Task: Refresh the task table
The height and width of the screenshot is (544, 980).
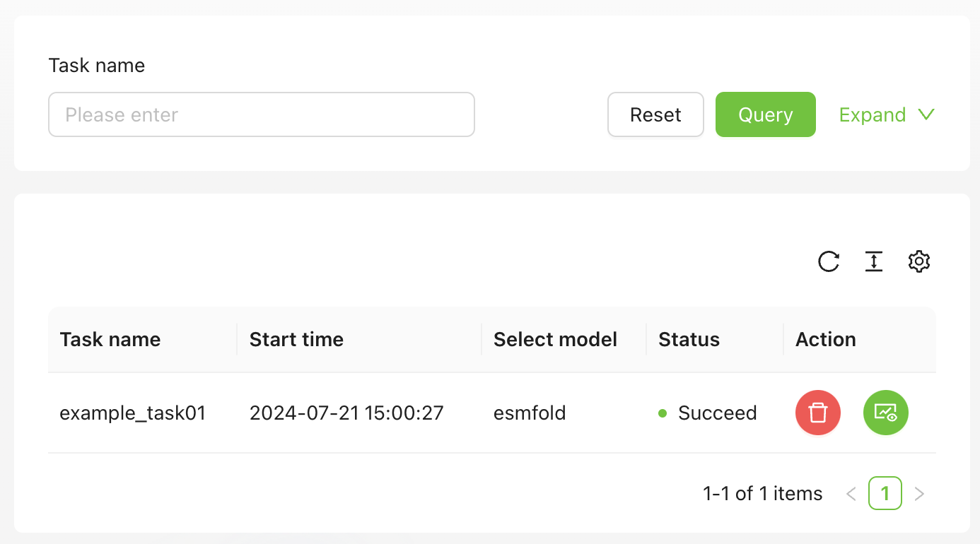Action: (829, 261)
